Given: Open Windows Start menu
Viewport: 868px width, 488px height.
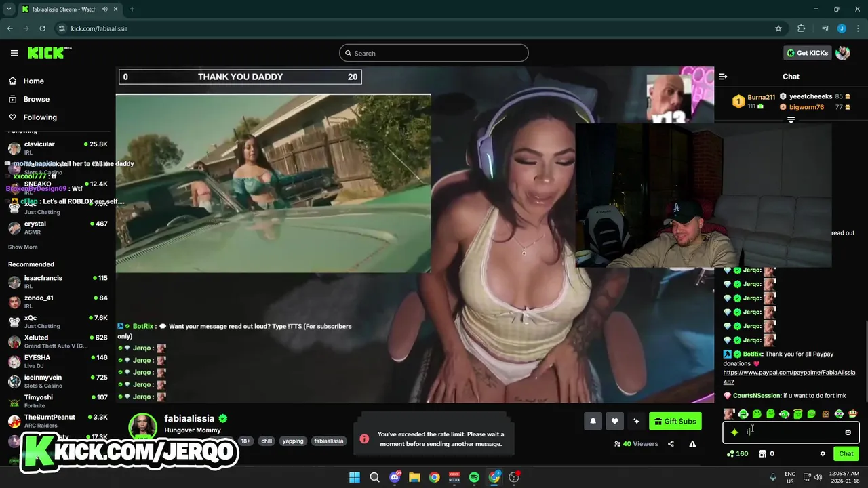Looking at the screenshot, I should tap(355, 477).
